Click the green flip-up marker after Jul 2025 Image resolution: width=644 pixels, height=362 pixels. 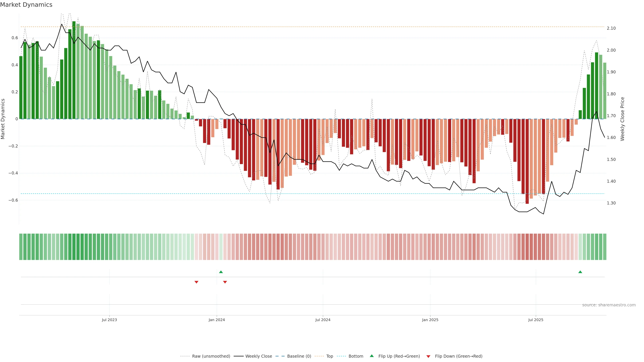pos(580,272)
